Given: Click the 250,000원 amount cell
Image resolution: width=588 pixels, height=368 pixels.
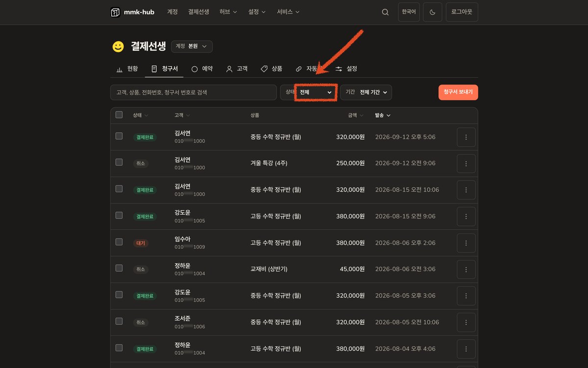Looking at the screenshot, I should point(350,163).
